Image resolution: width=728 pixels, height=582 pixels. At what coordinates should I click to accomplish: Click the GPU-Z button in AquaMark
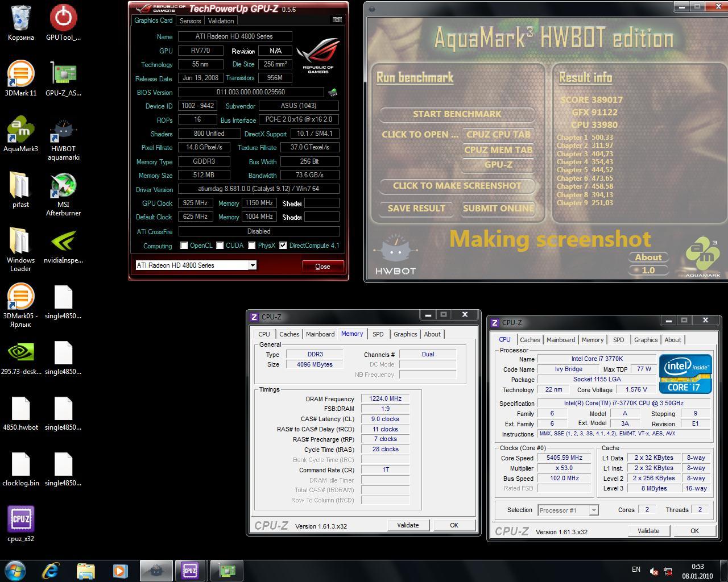[498, 165]
